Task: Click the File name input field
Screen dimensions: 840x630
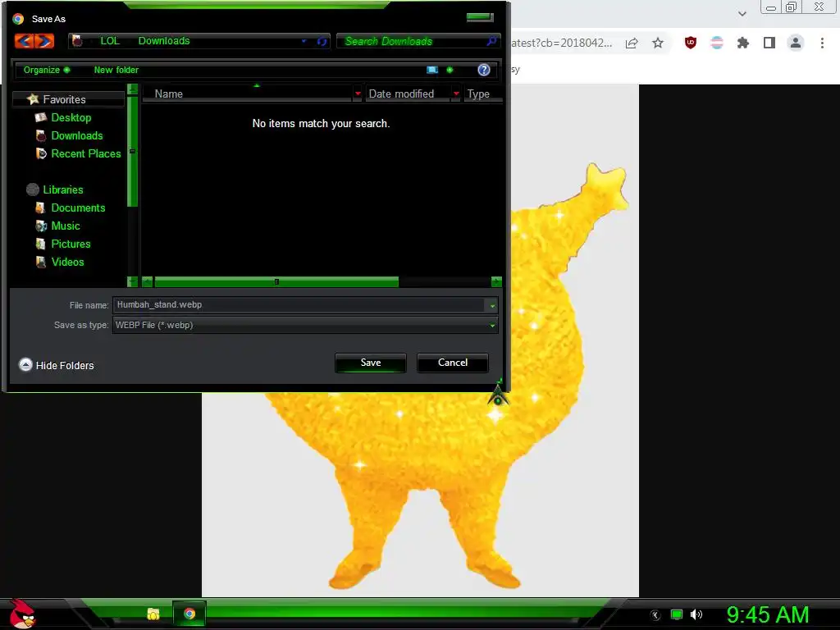Action: (299, 305)
